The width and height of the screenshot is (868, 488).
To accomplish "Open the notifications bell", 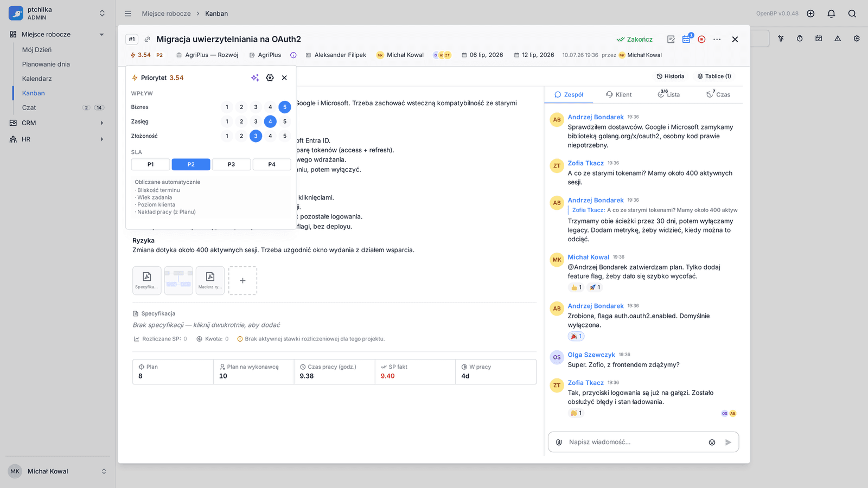I will click(x=831, y=14).
